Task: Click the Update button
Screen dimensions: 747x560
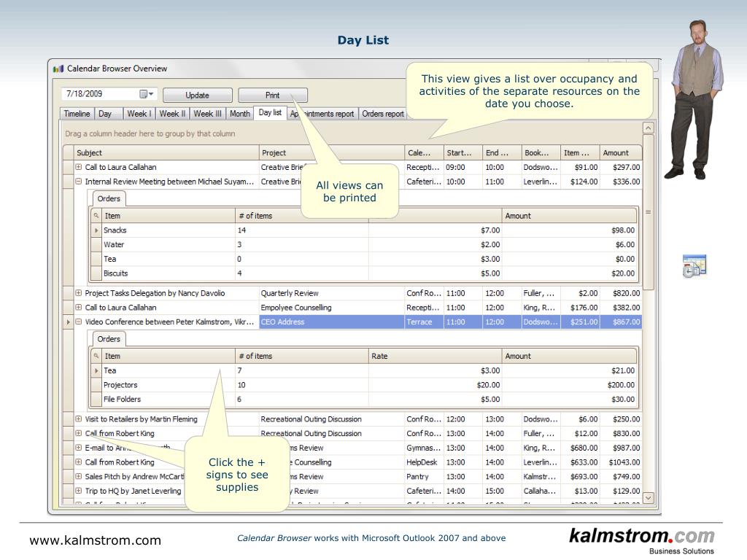Action: 197,96
